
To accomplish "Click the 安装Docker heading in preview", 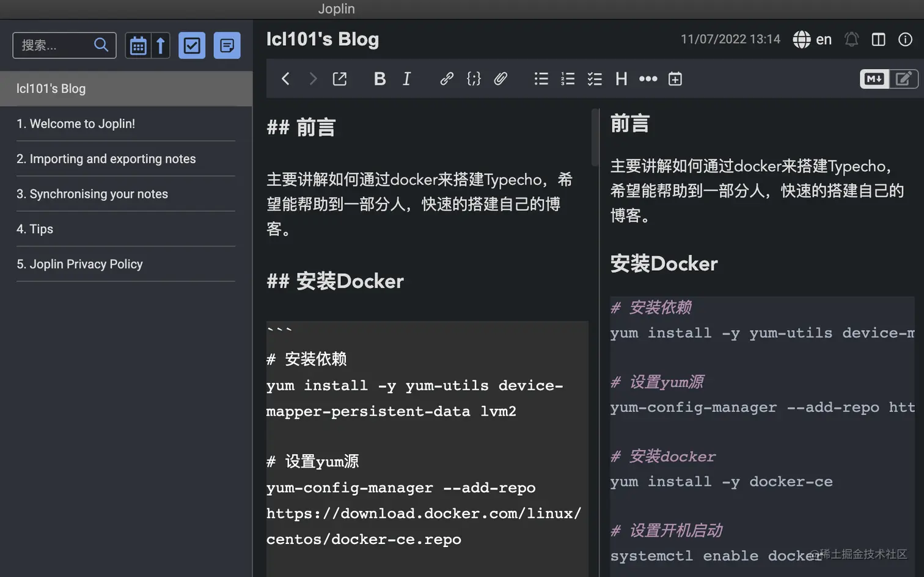I will click(664, 263).
